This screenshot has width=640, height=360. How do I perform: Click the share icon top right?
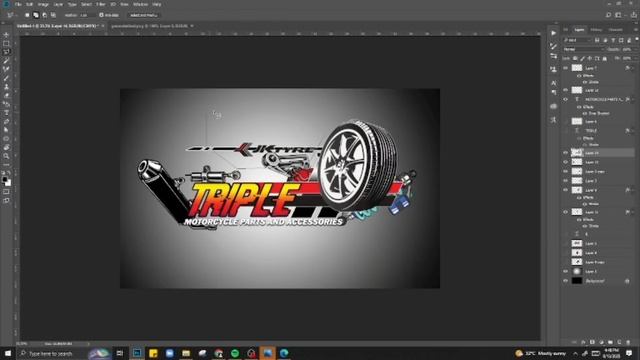click(x=634, y=15)
